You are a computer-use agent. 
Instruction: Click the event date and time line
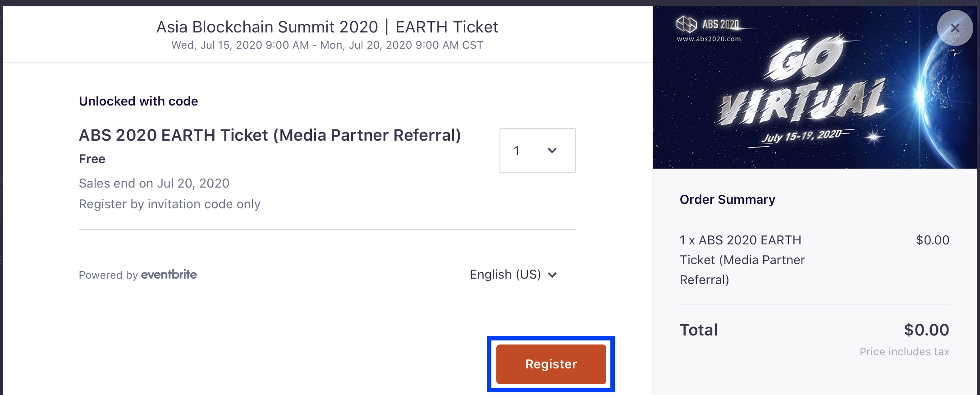pos(327,45)
